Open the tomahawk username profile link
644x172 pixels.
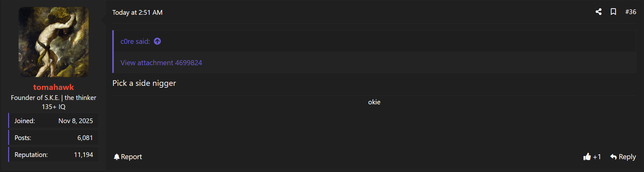(54, 87)
